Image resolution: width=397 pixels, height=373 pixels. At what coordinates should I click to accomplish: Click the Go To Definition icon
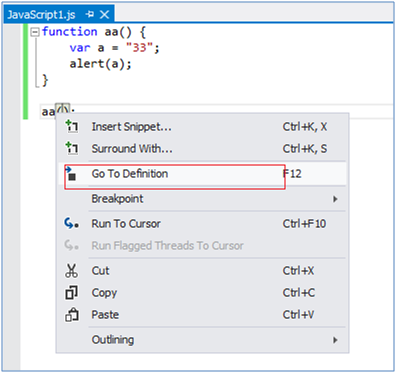tap(71, 174)
